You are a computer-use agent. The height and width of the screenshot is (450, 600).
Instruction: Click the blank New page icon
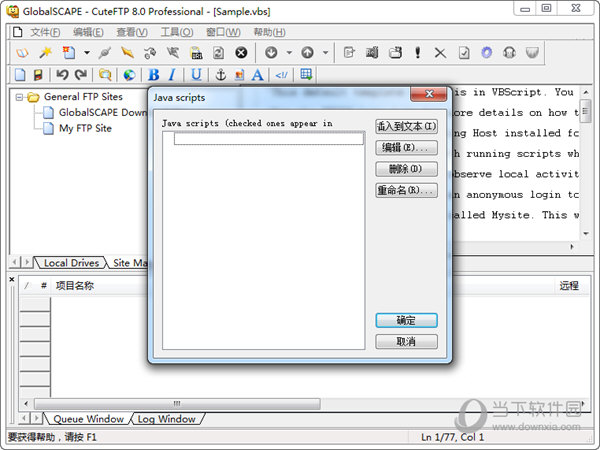(20, 75)
